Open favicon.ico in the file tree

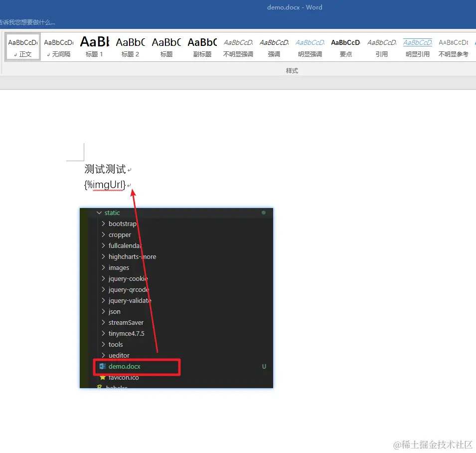coord(124,378)
